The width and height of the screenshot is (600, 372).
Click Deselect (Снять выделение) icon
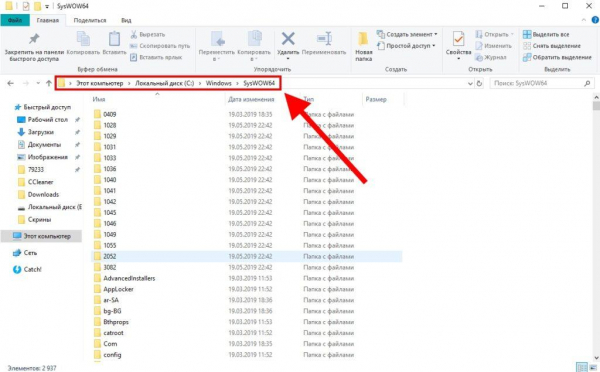pyautogui.click(x=527, y=46)
